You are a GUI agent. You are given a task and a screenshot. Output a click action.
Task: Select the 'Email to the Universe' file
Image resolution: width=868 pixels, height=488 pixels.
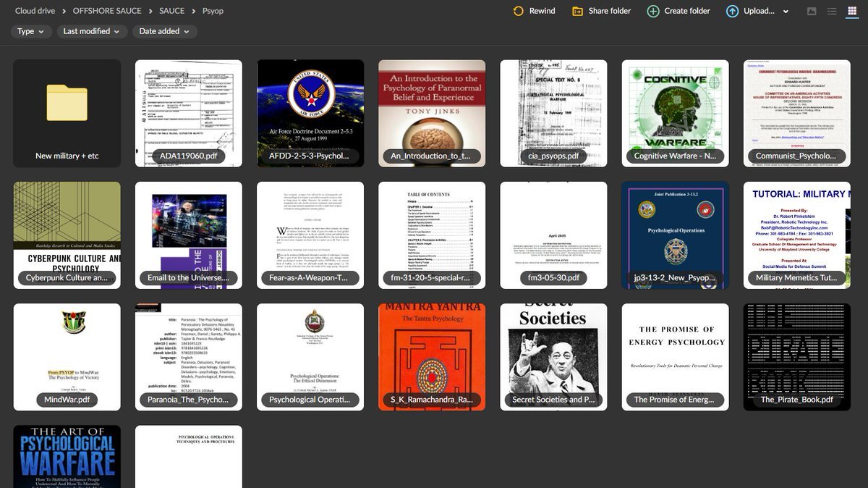coord(189,235)
